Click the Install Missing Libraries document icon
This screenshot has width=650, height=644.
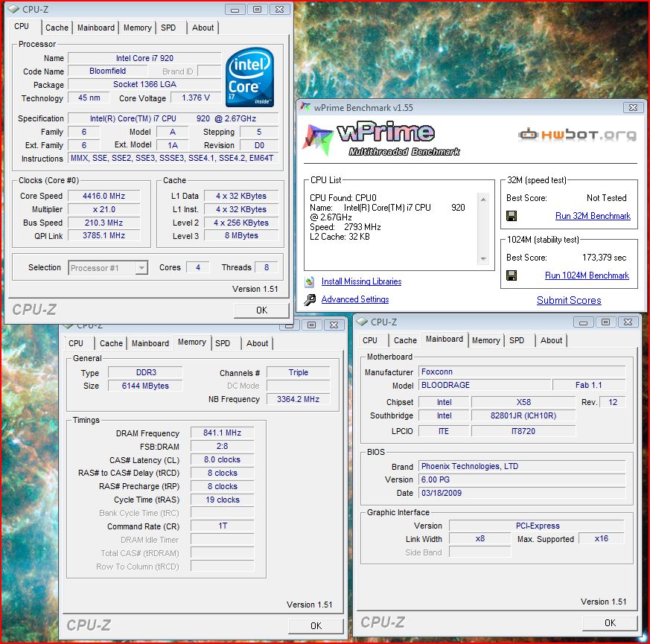[x=309, y=282]
